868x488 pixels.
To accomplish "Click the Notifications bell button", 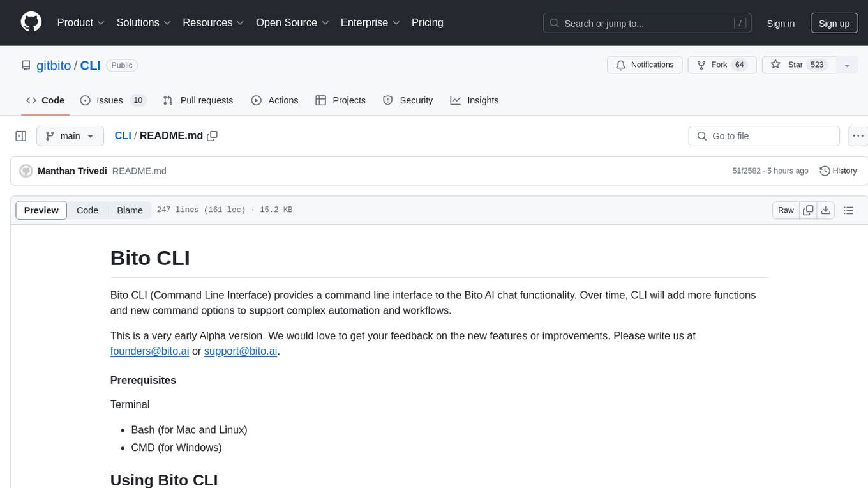I will tap(645, 65).
